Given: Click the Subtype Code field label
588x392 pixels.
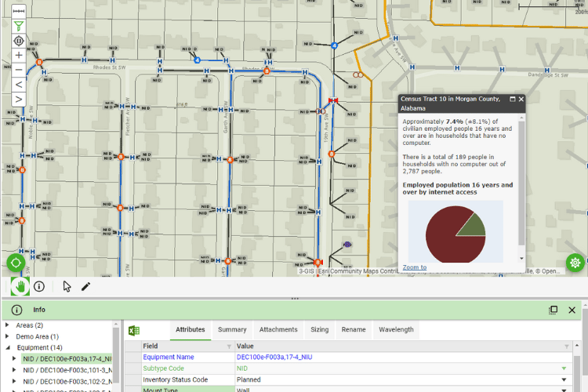Looking at the screenshot, I should pyautogui.click(x=163, y=368).
